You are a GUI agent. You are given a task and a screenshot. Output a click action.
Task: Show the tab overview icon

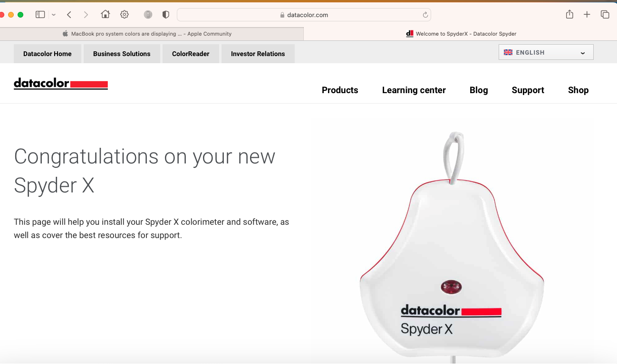605,15
